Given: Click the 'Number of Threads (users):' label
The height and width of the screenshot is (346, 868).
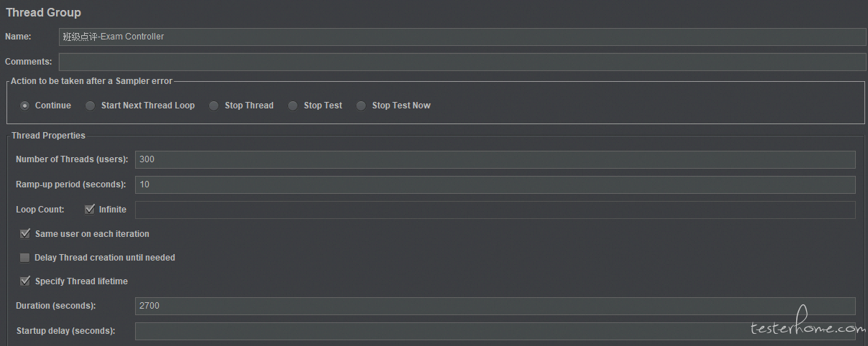Looking at the screenshot, I should click(72, 159).
